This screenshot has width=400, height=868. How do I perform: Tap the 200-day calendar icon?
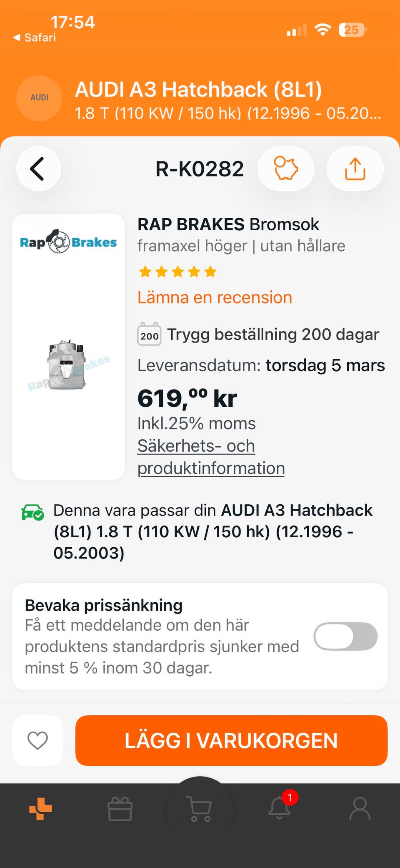point(149,334)
